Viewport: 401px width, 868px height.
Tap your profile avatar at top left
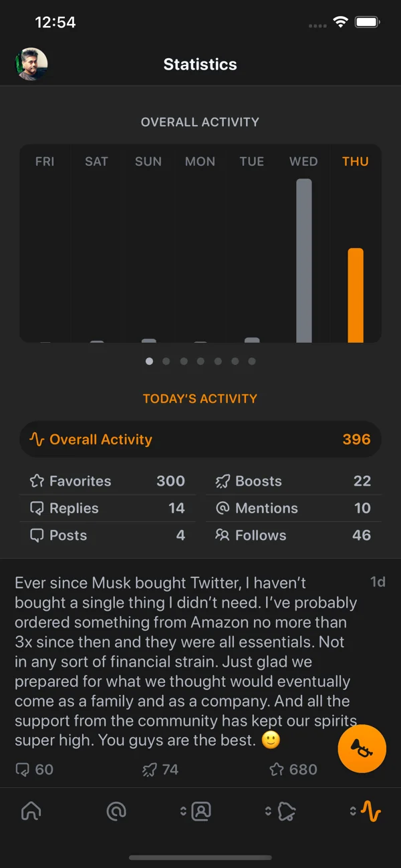click(32, 63)
